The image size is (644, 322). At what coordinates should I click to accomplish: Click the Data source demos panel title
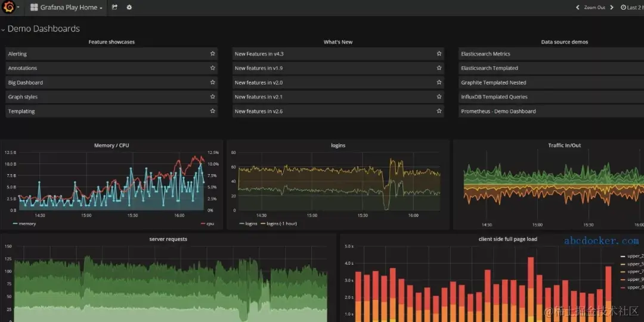pos(564,42)
